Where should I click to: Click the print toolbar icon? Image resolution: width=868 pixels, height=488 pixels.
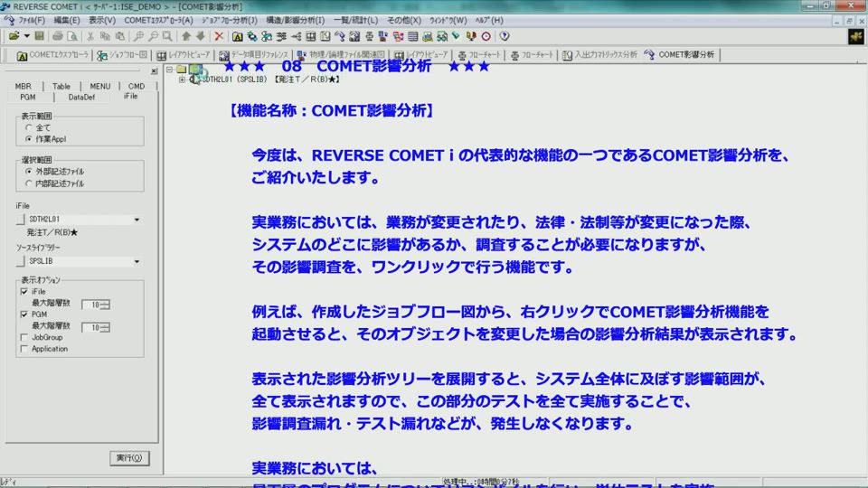click(58, 36)
